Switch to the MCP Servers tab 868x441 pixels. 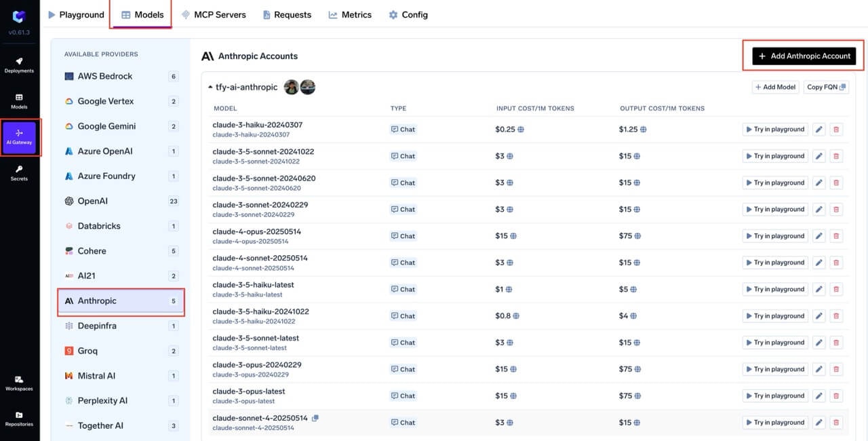(214, 14)
